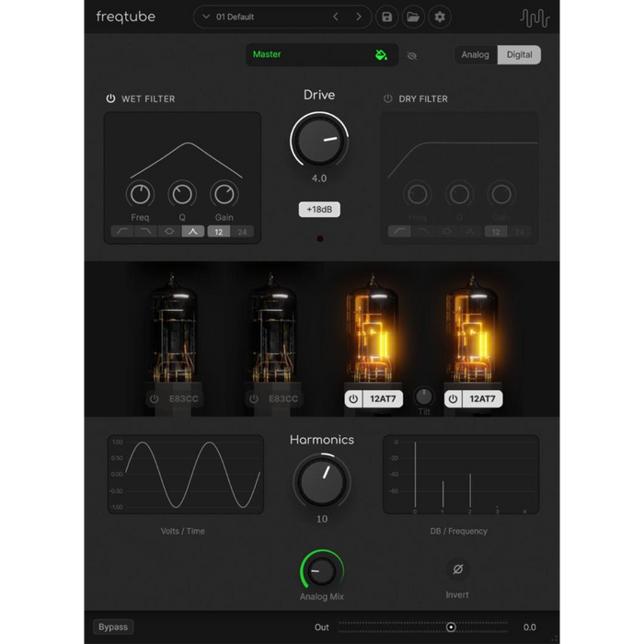Switch to Analog mode

(476, 54)
